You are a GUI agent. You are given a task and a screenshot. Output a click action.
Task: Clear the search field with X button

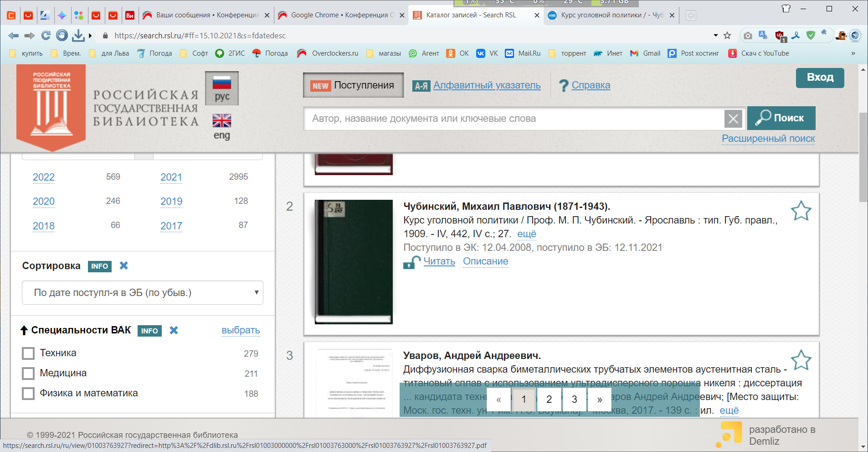pyautogui.click(x=733, y=119)
